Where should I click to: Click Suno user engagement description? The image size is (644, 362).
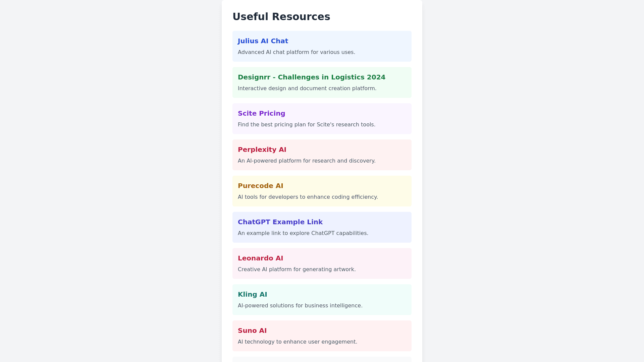297,342
